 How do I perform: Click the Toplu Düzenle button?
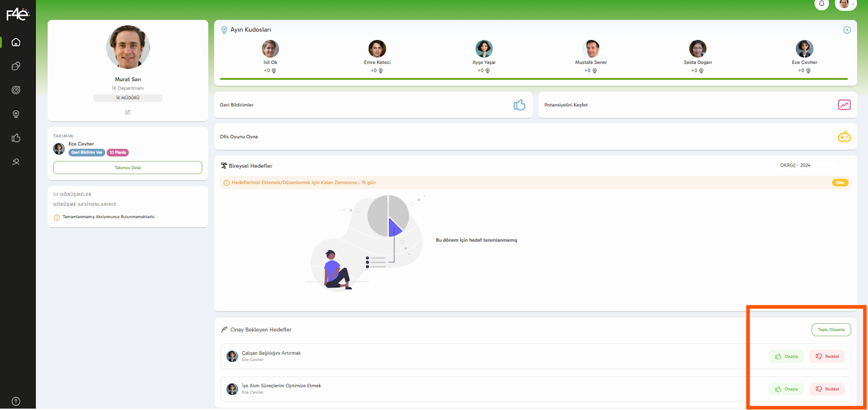(x=831, y=330)
